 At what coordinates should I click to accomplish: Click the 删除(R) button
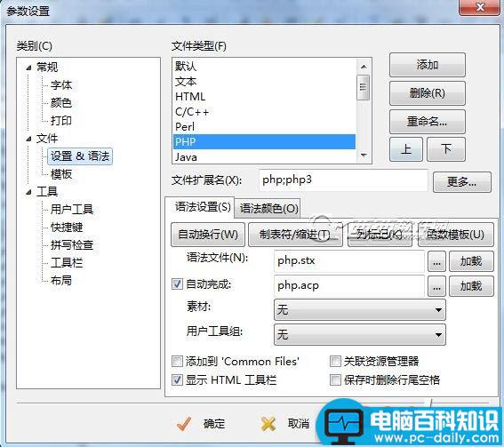(428, 93)
